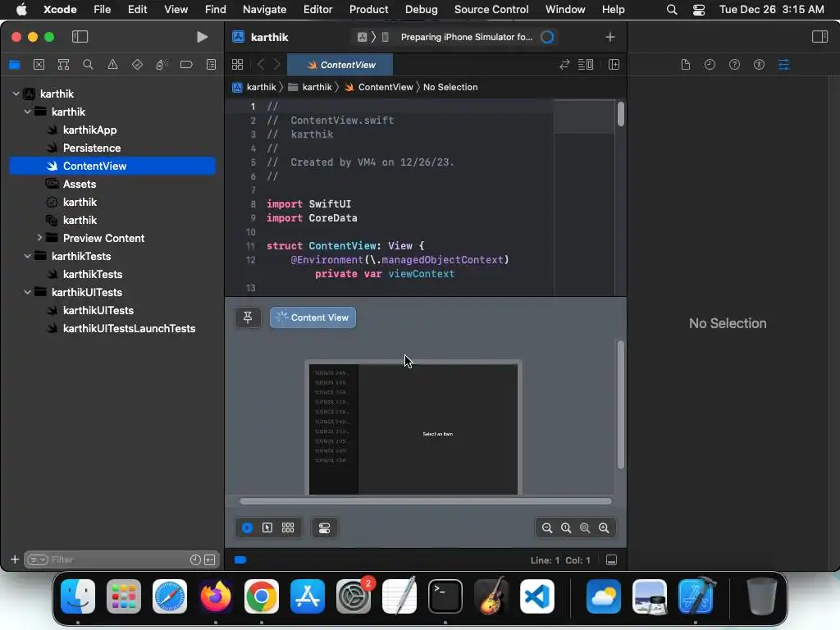
Task: Add an editor on the right
Action: tap(614, 65)
